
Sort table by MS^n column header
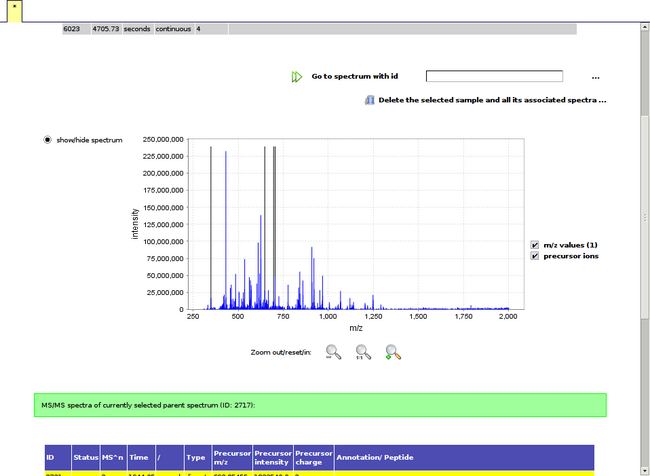point(114,457)
